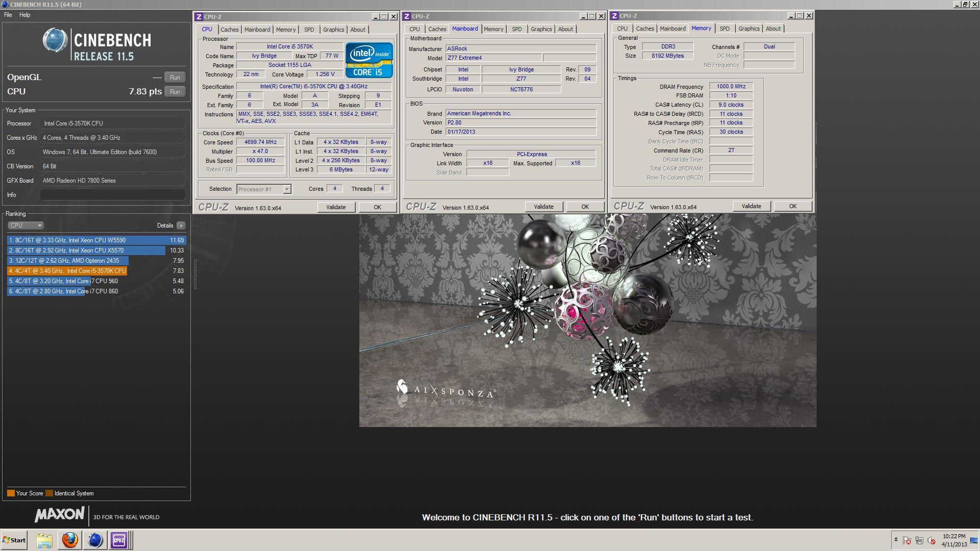
Task: Open the CPU ranking type dropdown
Action: [x=26, y=226]
